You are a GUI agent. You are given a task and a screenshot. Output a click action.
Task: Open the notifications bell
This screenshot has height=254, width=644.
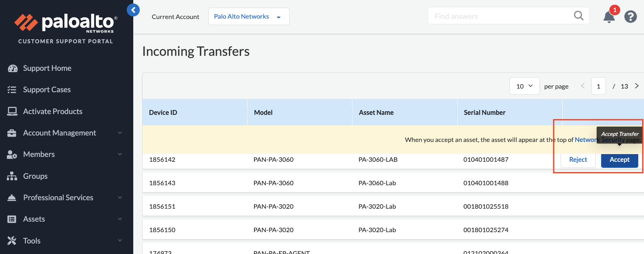(609, 17)
